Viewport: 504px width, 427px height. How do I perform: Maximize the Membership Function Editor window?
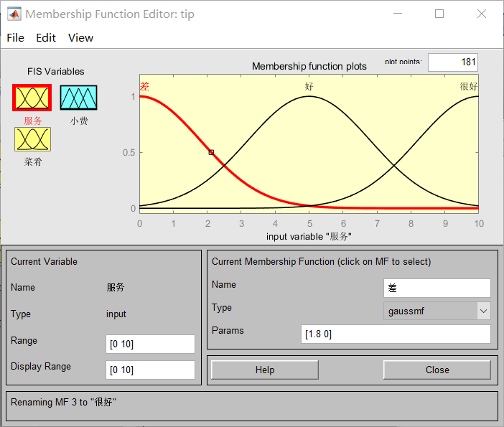pyautogui.click(x=439, y=14)
